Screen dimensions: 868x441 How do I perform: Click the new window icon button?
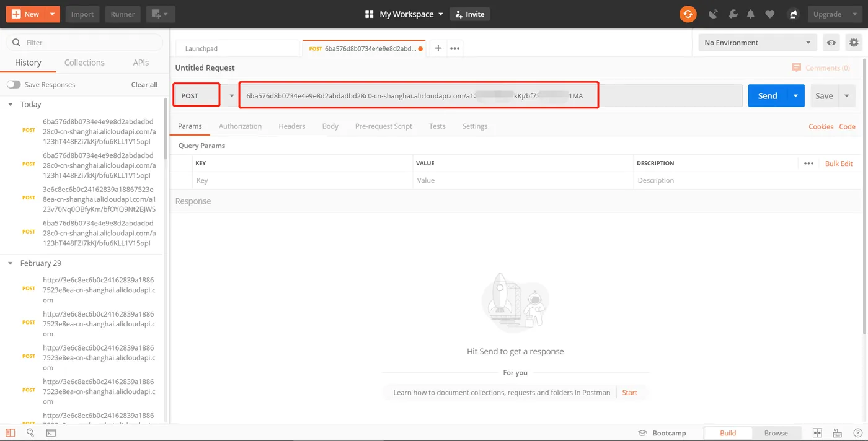point(161,14)
